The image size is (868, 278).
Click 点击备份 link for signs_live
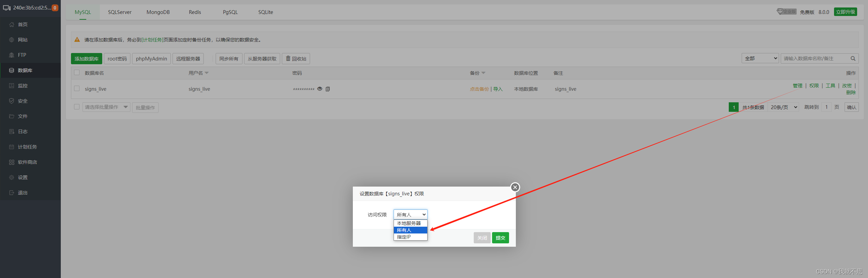click(x=479, y=89)
